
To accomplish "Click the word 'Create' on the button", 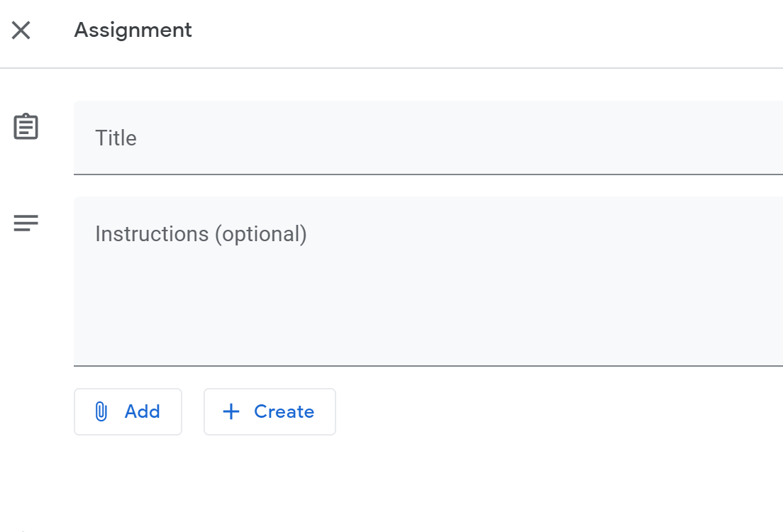I will 284,411.
